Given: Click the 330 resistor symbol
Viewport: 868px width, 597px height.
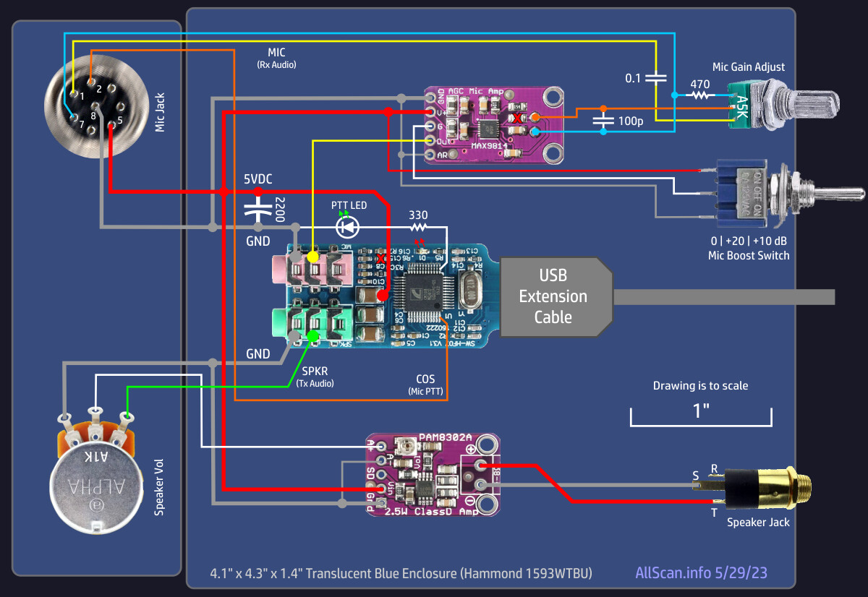Looking at the screenshot, I should 417,228.
